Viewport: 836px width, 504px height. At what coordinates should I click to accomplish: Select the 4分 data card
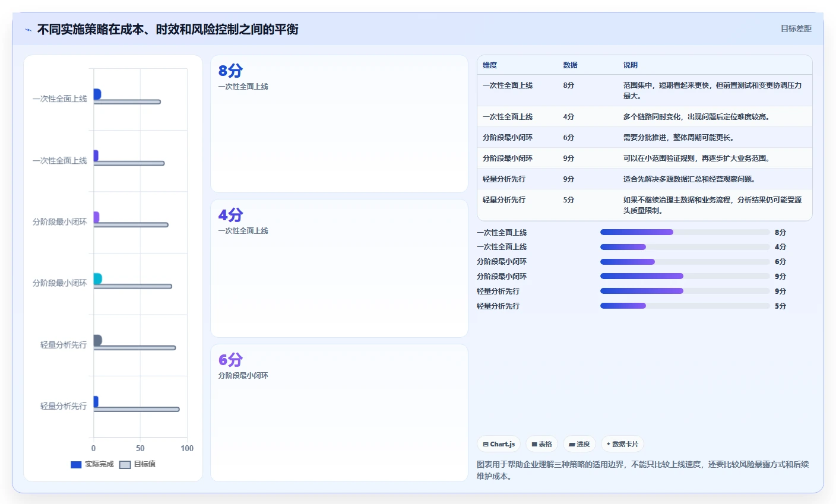click(339, 268)
